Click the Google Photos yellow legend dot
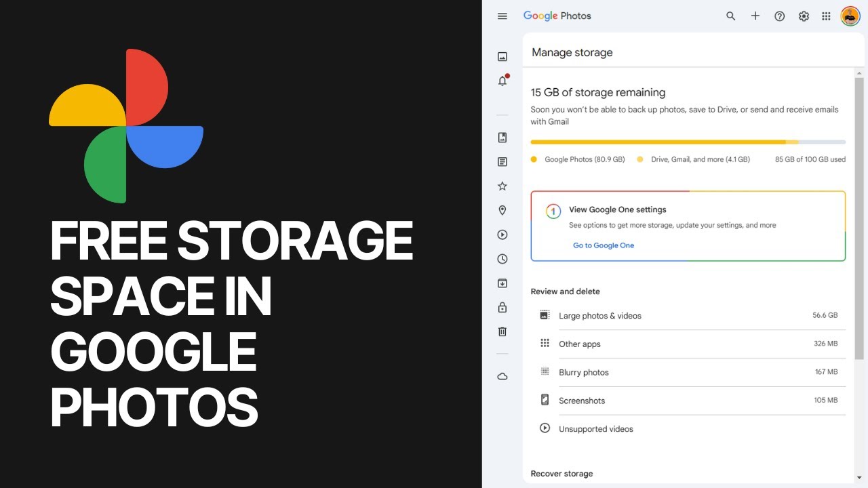Viewport: 868px width, 488px height. [x=534, y=159]
